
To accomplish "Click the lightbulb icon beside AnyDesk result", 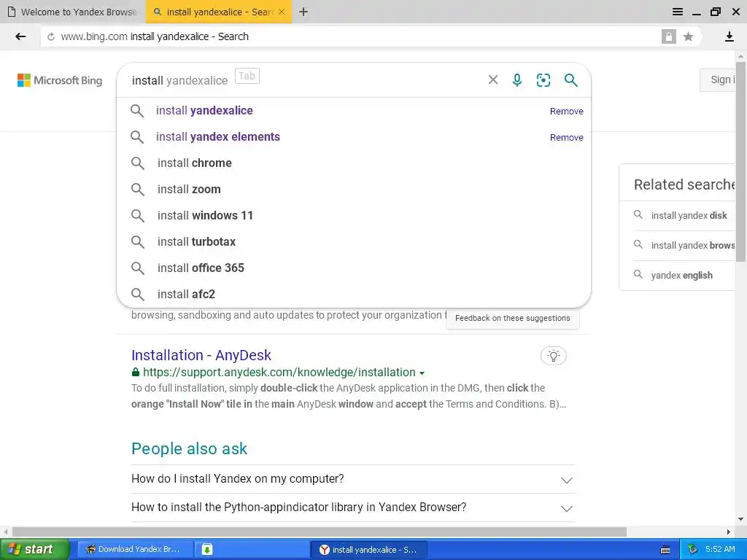I will (554, 356).
